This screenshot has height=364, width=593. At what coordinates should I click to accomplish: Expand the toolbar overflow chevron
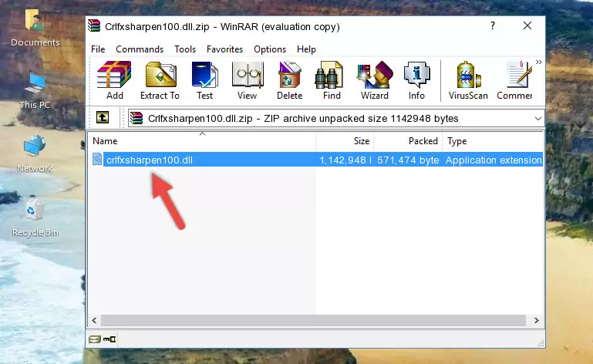pyautogui.click(x=539, y=62)
